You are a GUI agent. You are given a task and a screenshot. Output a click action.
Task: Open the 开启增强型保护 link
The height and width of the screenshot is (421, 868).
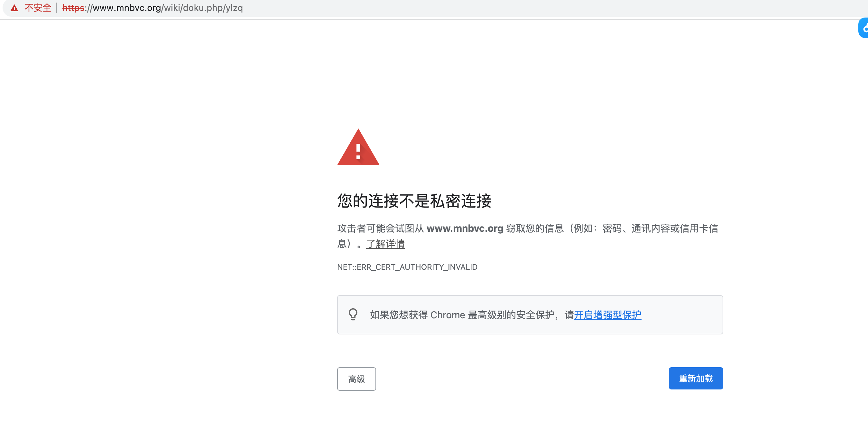[x=607, y=315]
